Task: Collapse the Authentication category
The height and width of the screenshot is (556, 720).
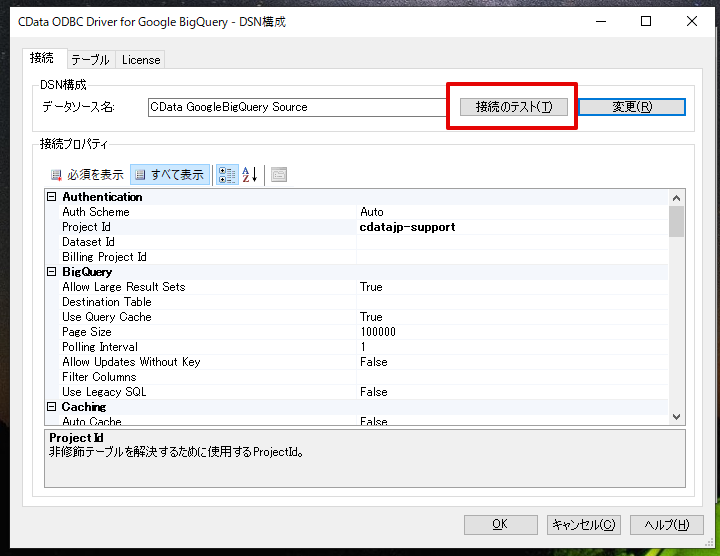Action: 52,197
